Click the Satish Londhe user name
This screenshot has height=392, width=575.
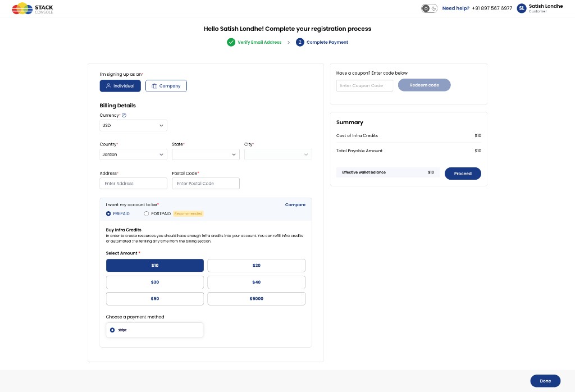[546, 6]
